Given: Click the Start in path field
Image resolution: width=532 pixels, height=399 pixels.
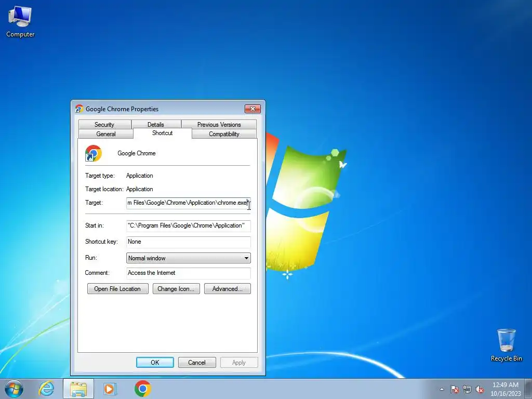Looking at the screenshot, I should coord(188,225).
